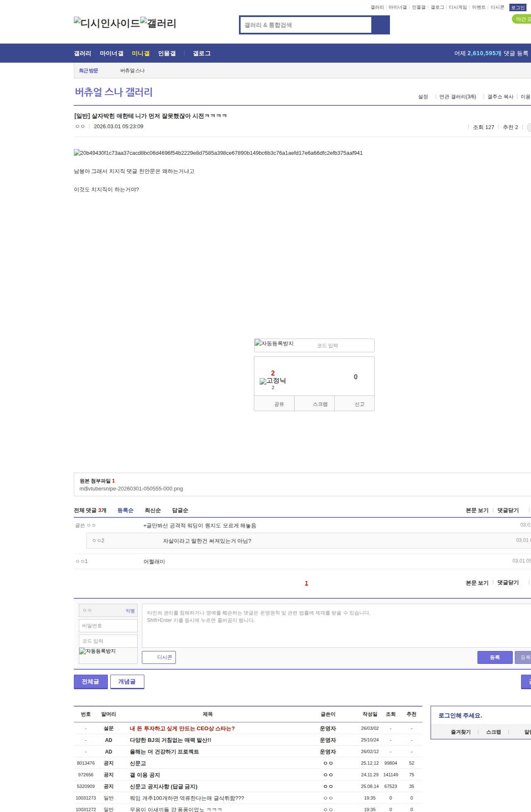
Task: Switch to the 전체글 list tab
Action: click(90, 682)
